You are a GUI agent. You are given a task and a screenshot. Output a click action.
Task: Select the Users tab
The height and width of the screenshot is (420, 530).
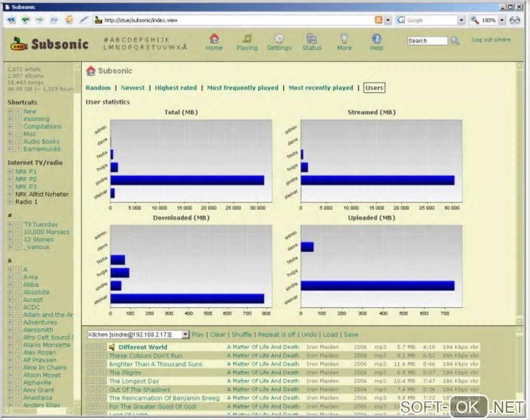point(374,88)
